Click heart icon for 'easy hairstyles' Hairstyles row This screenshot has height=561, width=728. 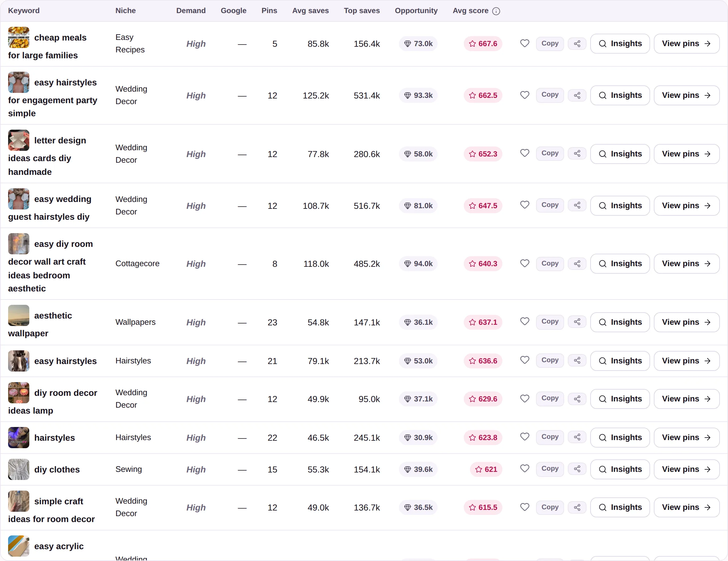(x=525, y=360)
